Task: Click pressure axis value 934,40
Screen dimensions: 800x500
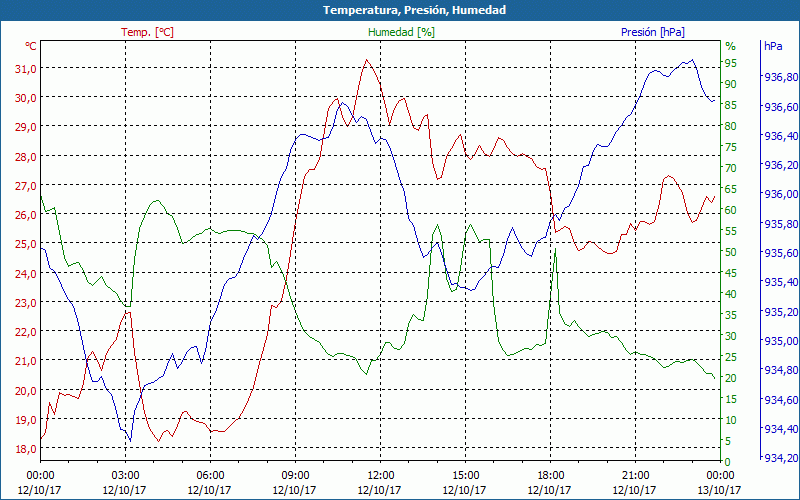Action: (781, 429)
